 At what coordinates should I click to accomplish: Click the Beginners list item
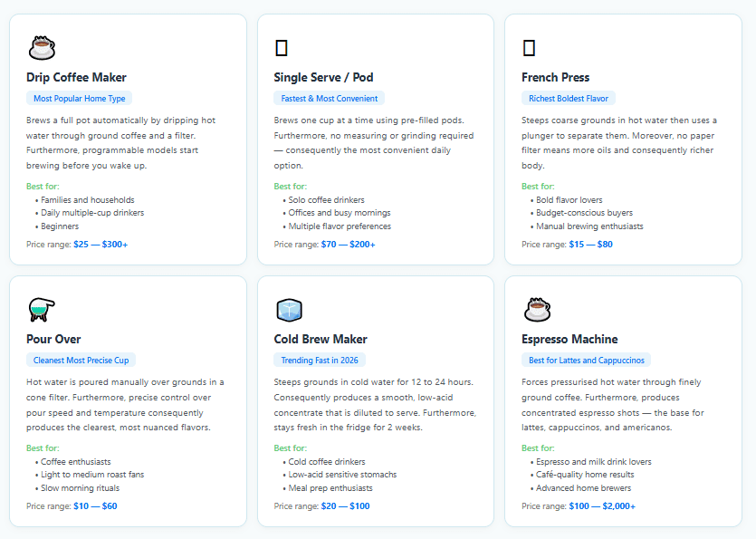point(60,226)
